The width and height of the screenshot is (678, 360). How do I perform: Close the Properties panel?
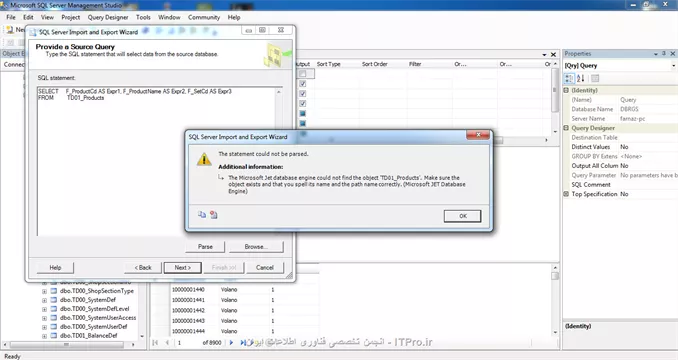coord(673,54)
